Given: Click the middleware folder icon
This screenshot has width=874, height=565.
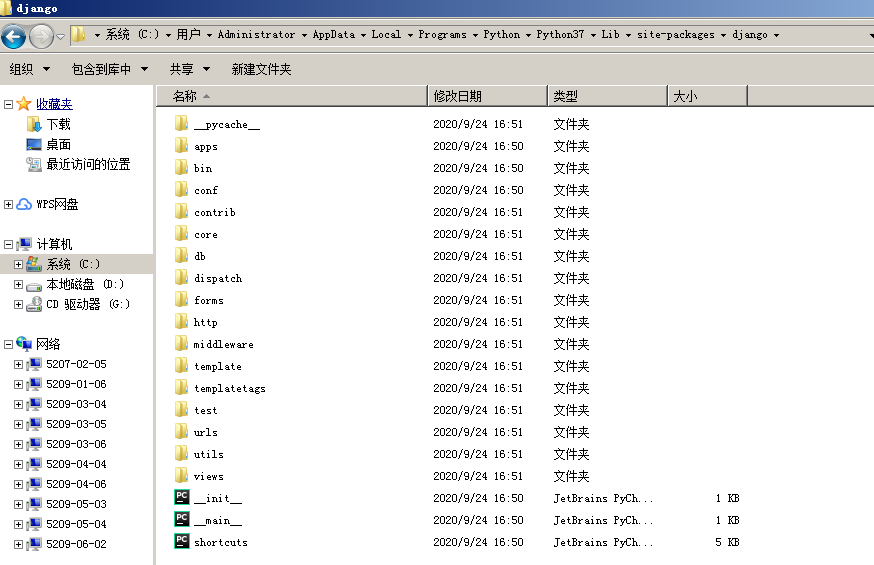Looking at the screenshot, I should [181, 344].
